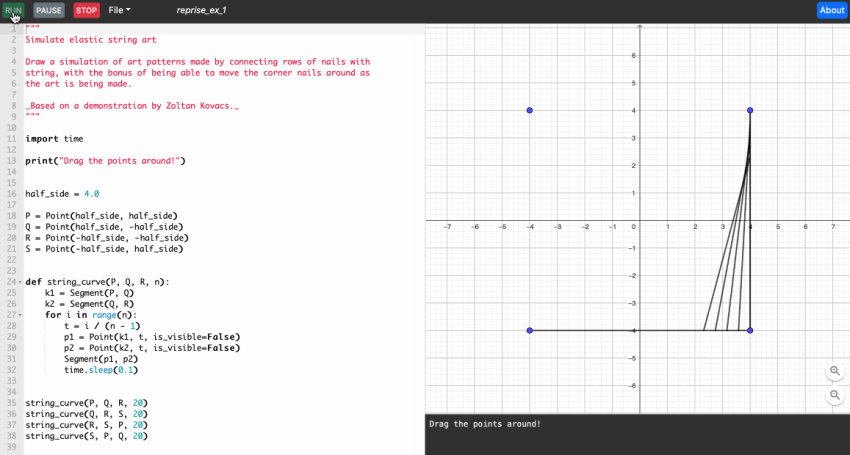Screen dimensions: 850x455
Task: Place cursor on import time line
Action: pos(54,138)
